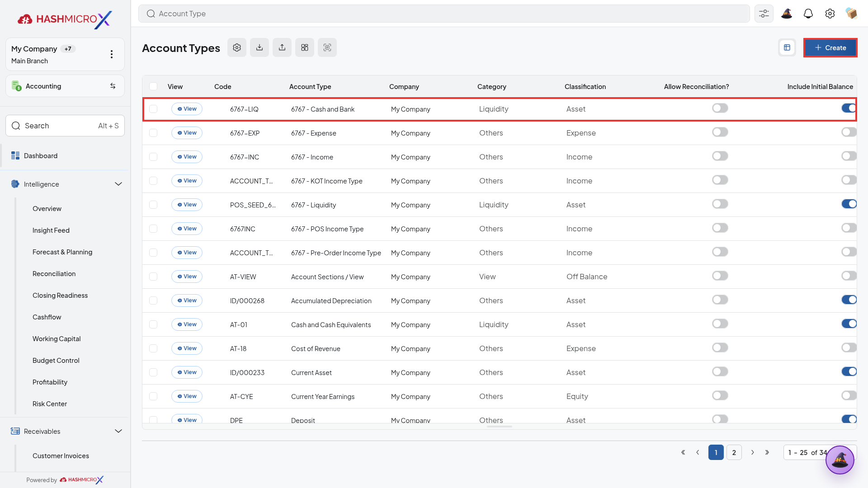Open Customer Invoices under Receivables
The image size is (868, 488).
[x=61, y=456]
